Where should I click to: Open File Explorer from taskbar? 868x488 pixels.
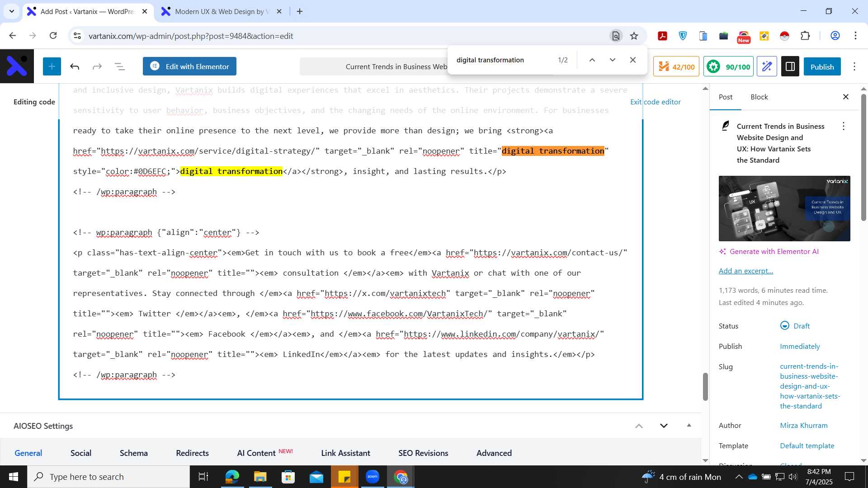click(x=260, y=477)
